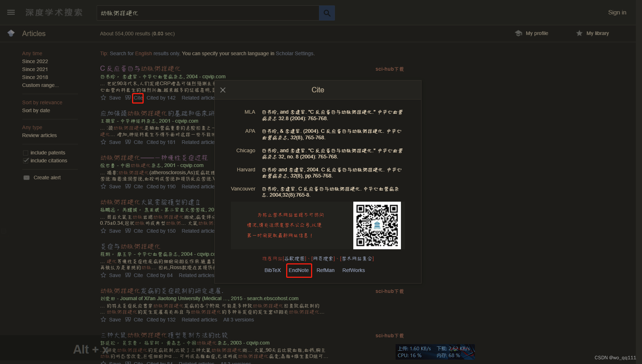Viewport: 642px width, 364px height.
Task: Click quote icon on Cited by 190 row
Action: (128, 187)
